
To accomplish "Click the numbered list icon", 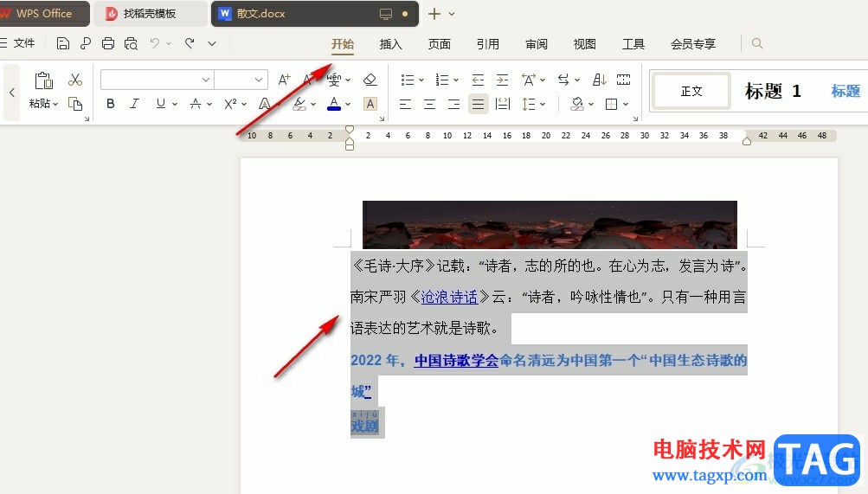I will pos(441,80).
